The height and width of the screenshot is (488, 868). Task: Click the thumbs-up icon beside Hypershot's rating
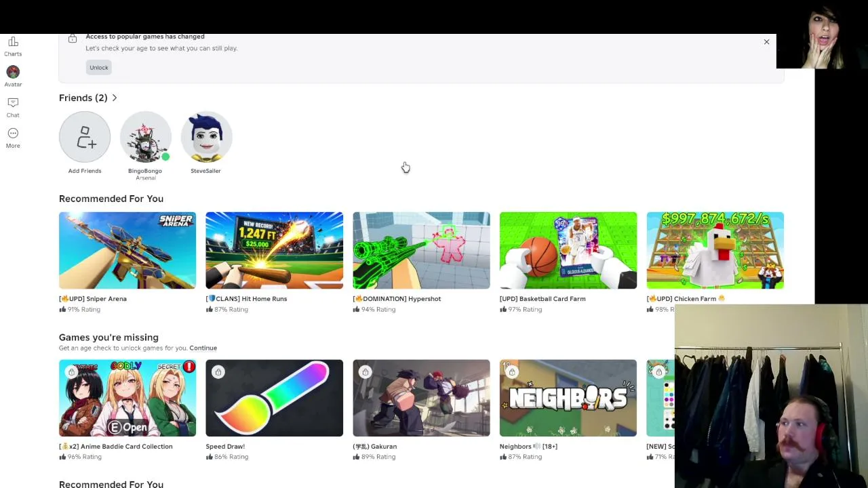357,309
